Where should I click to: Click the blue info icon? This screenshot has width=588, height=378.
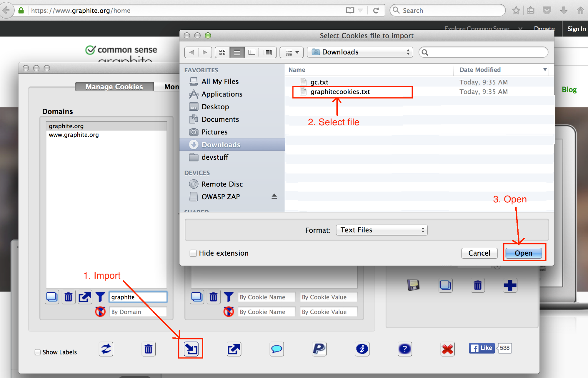pyautogui.click(x=362, y=349)
